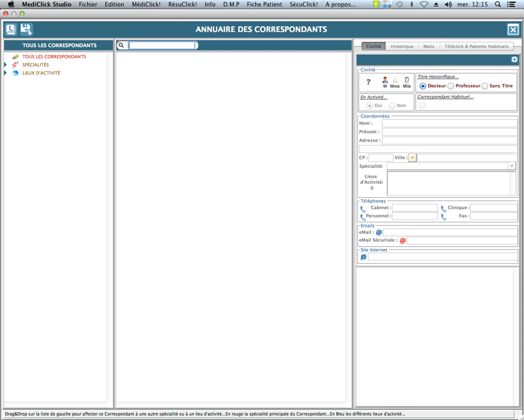Screen dimensions: 524x420
Task: Select the Mlle civility icon
Action: pos(407,81)
